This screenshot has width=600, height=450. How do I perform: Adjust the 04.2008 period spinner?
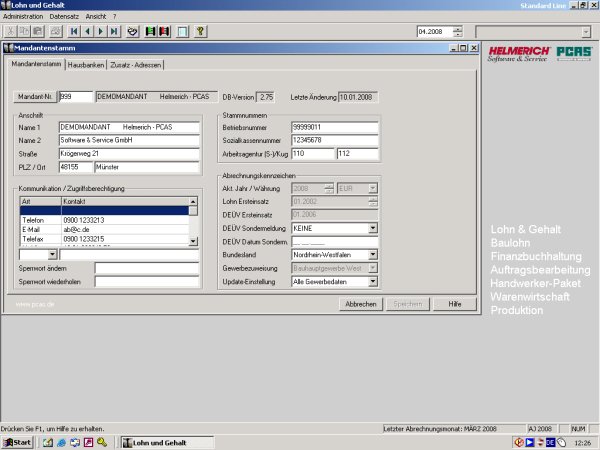[x=457, y=31]
